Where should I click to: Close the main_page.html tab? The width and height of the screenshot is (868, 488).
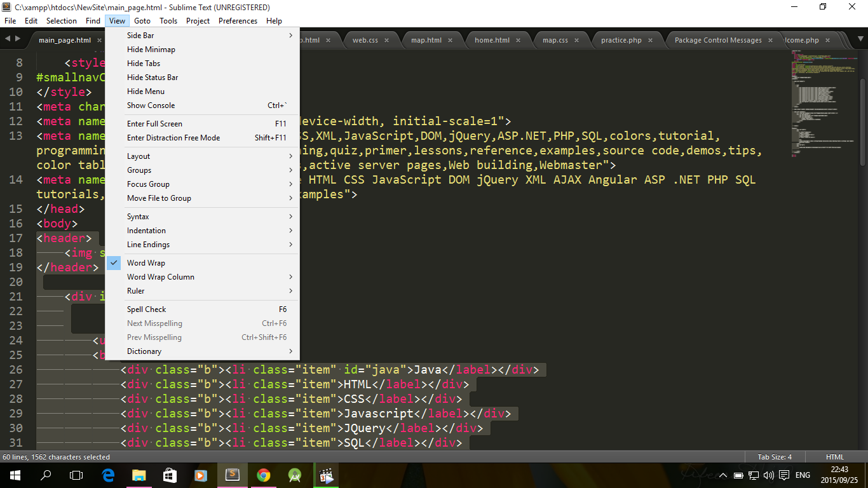point(98,40)
